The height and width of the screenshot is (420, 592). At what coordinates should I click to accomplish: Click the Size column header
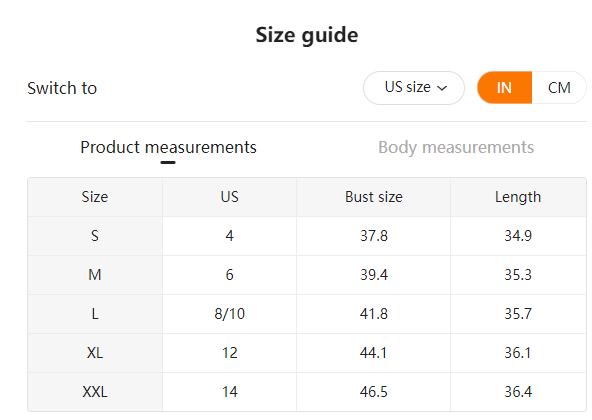tap(95, 197)
